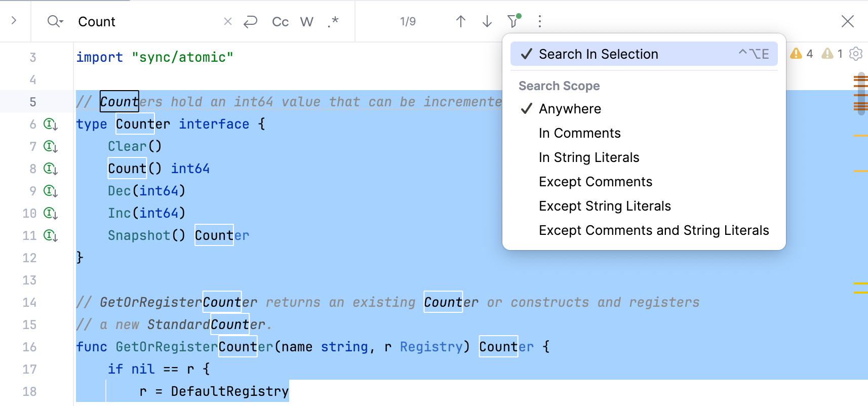Open the three-dot more options menu
Screen dimensions: 868x406
click(x=539, y=21)
